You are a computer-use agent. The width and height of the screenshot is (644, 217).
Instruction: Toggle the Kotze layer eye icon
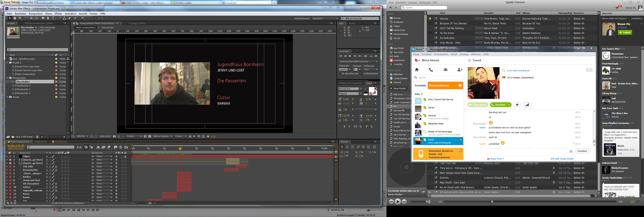pos(116,194)
